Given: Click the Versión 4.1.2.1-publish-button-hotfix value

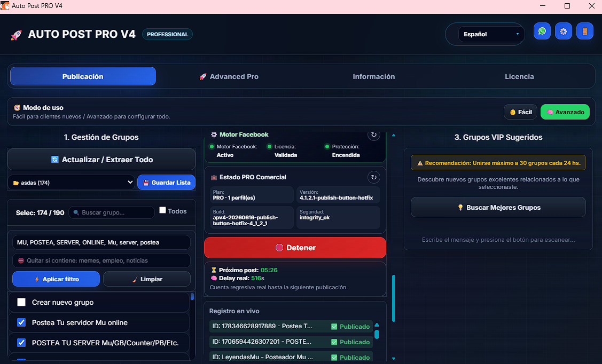Looking at the screenshot, I should coord(337,198).
